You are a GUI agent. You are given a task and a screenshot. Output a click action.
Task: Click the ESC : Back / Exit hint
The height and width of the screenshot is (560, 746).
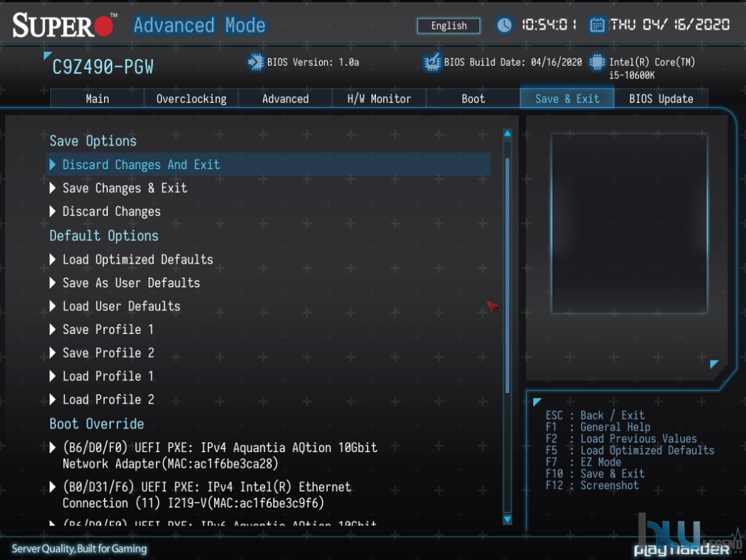(595, 415)
